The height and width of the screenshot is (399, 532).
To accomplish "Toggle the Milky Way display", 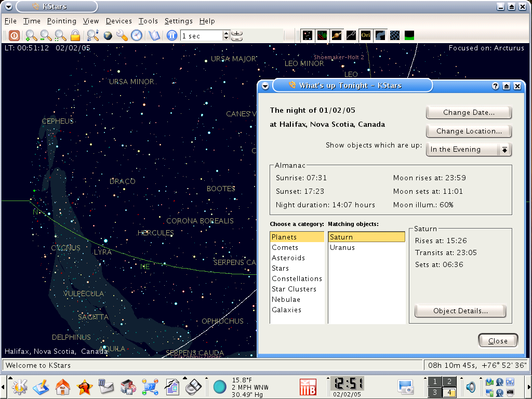I will pos(380,35).
